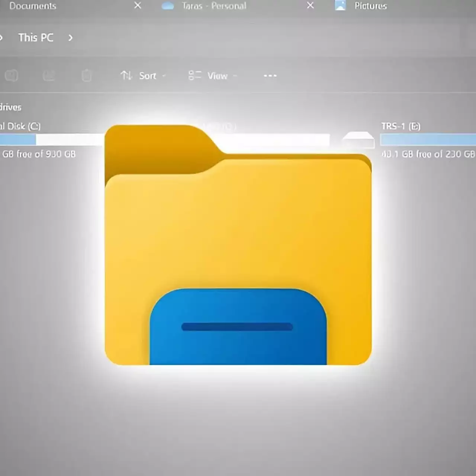The height and width of the screenshot is (476, 476).
Task: Open the See more ellipsis menu
Action: (270, 76)
